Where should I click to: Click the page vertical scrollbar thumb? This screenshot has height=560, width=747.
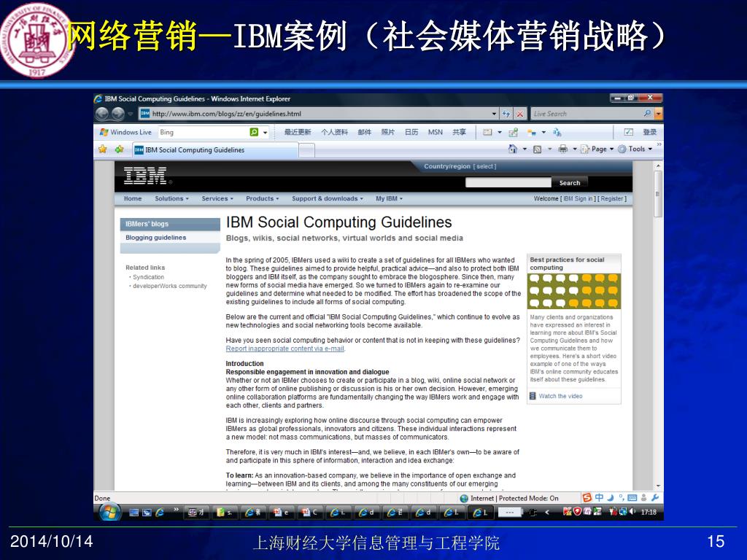tap(659, 194)
